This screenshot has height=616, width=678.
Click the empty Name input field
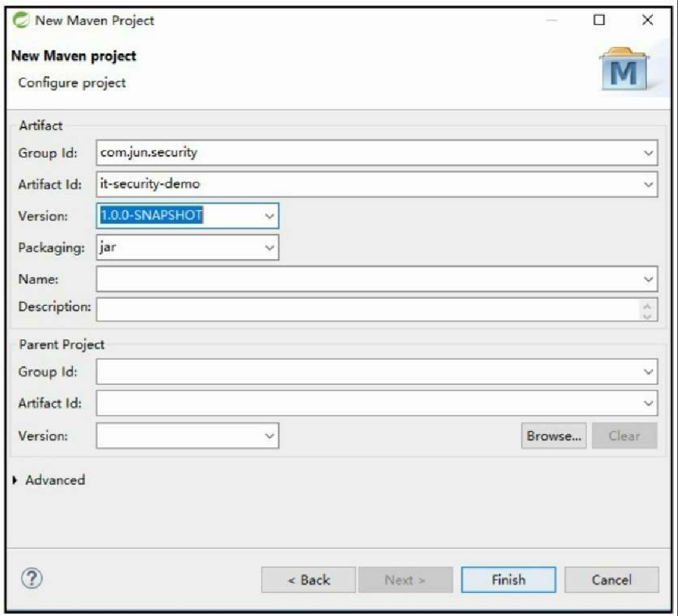coord(377,279)
